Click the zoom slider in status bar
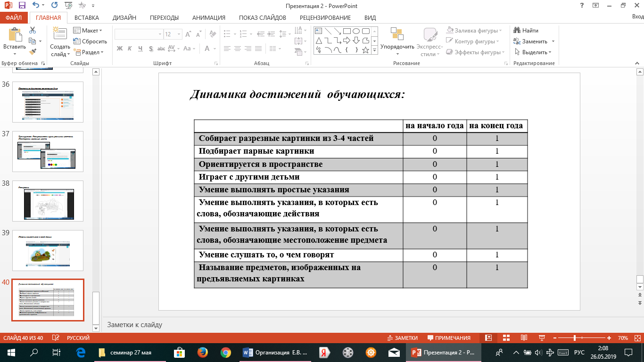 tap(574, 338)
